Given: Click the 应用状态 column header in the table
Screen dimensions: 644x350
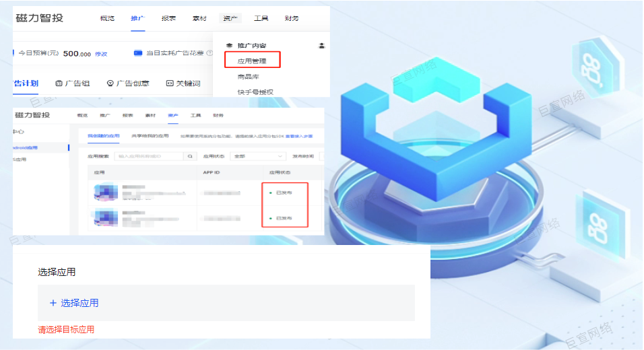Looking at the screenshot, I should 280,172.
